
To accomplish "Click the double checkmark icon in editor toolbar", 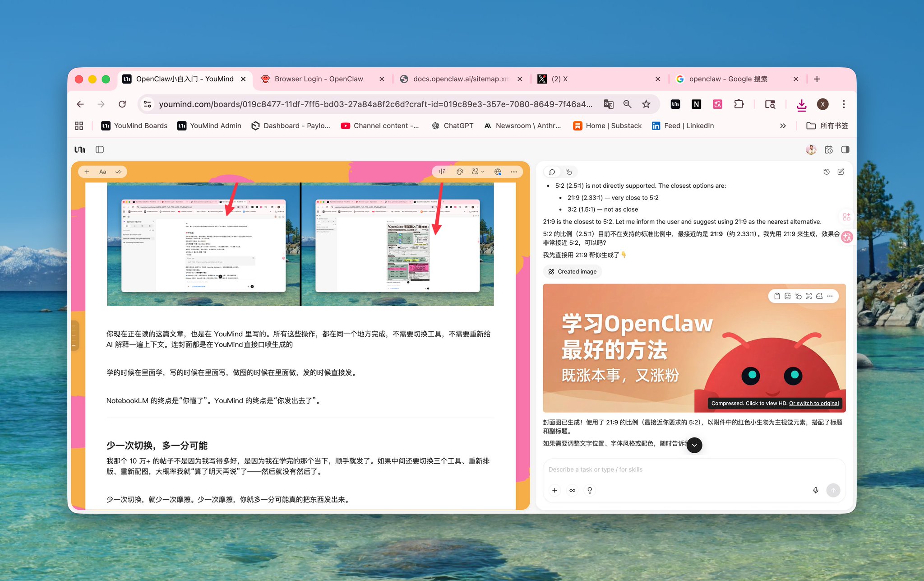I will (118, 172).
